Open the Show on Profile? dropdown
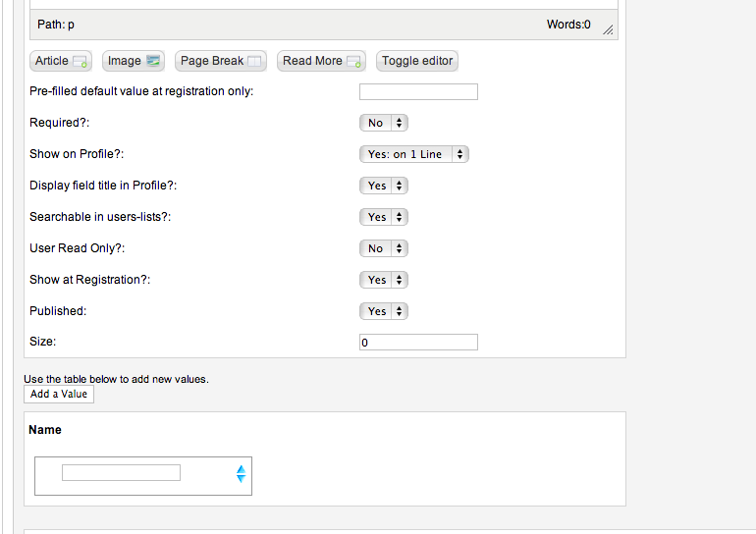The image size is (756, 534). pyautogui.click(x=414, y=154)
